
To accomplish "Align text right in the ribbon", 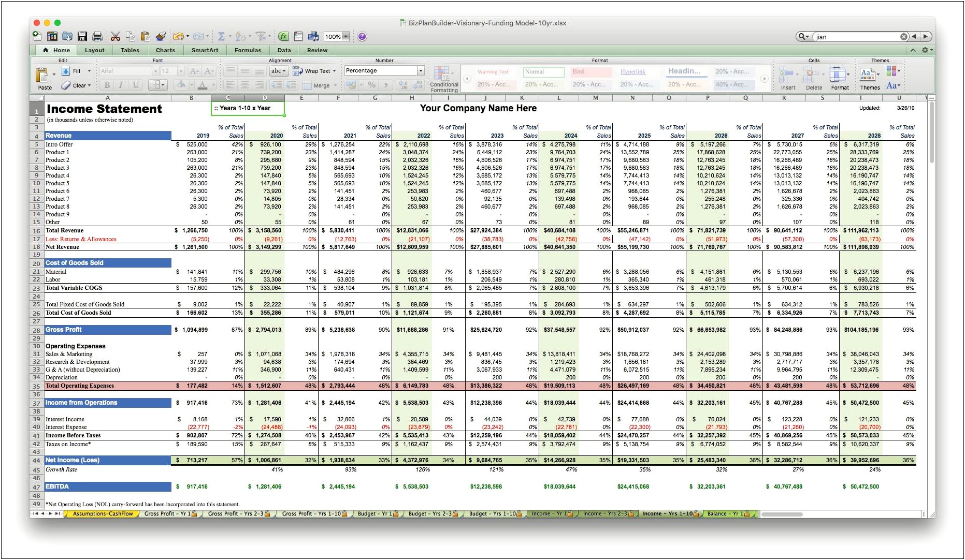I will [259, 85].
